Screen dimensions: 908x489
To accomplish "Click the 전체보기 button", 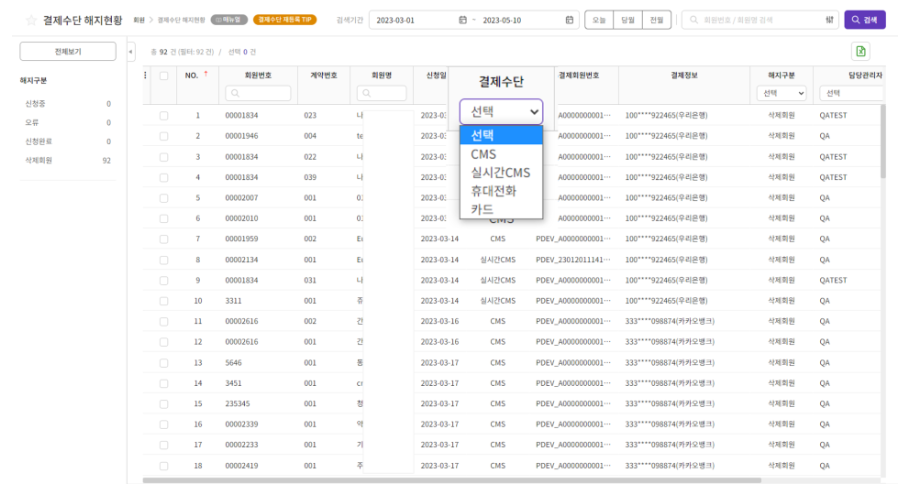I will 68,51.
